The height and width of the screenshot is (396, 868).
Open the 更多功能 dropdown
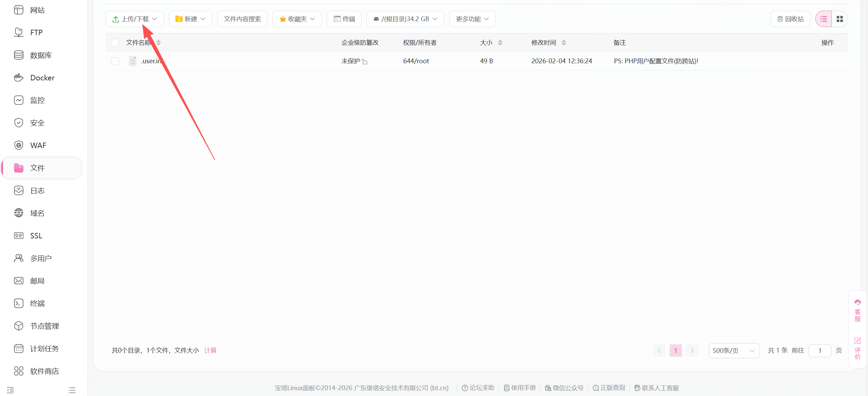tap(472, 19)
